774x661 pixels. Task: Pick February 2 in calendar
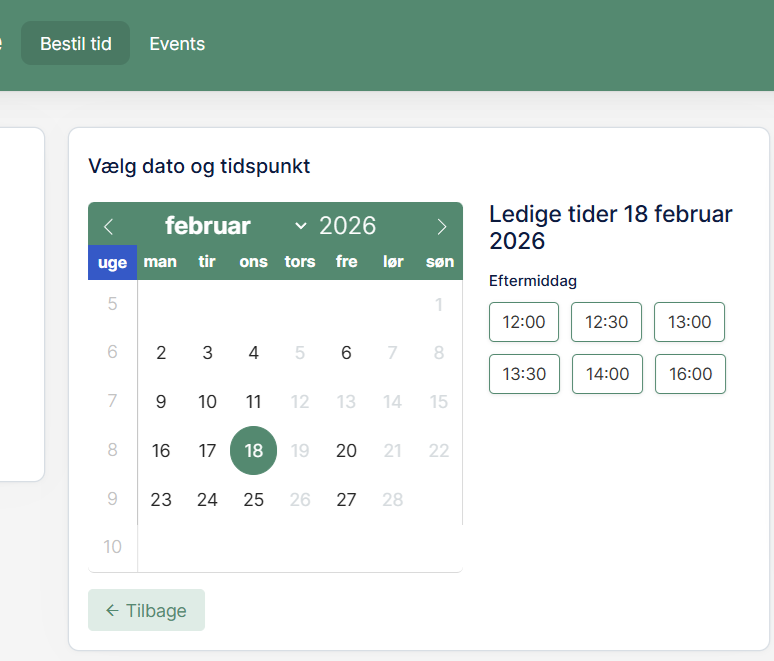161,352
